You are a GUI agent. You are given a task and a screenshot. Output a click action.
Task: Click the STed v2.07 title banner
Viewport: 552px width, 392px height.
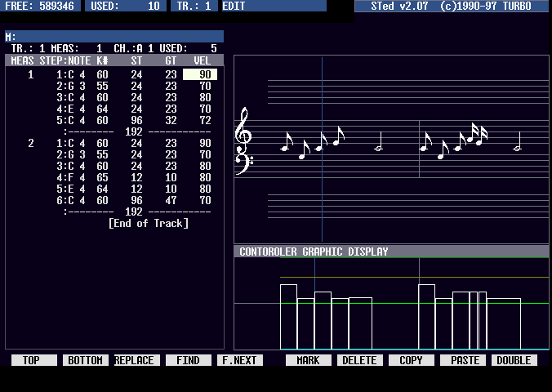point(453,6)
